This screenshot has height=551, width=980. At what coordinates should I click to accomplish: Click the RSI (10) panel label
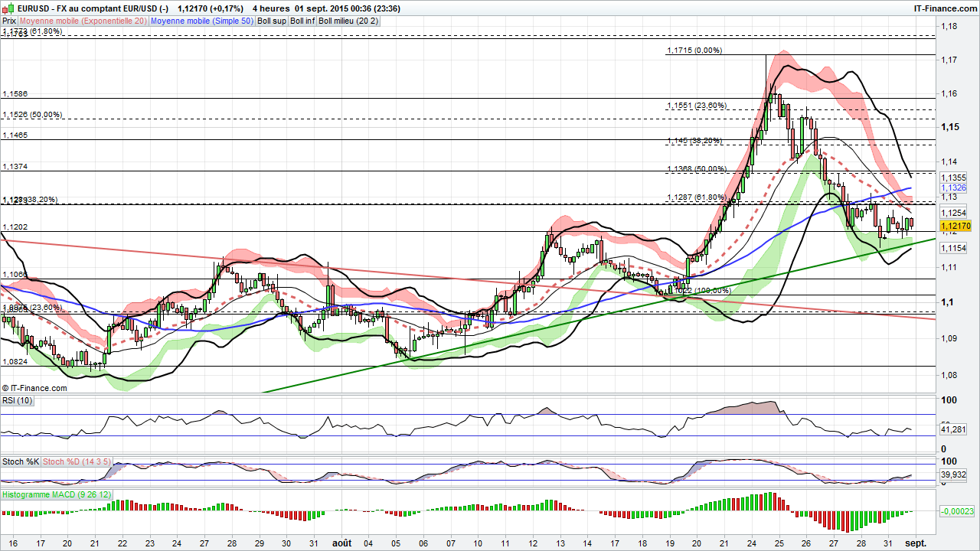coord(15,399)
